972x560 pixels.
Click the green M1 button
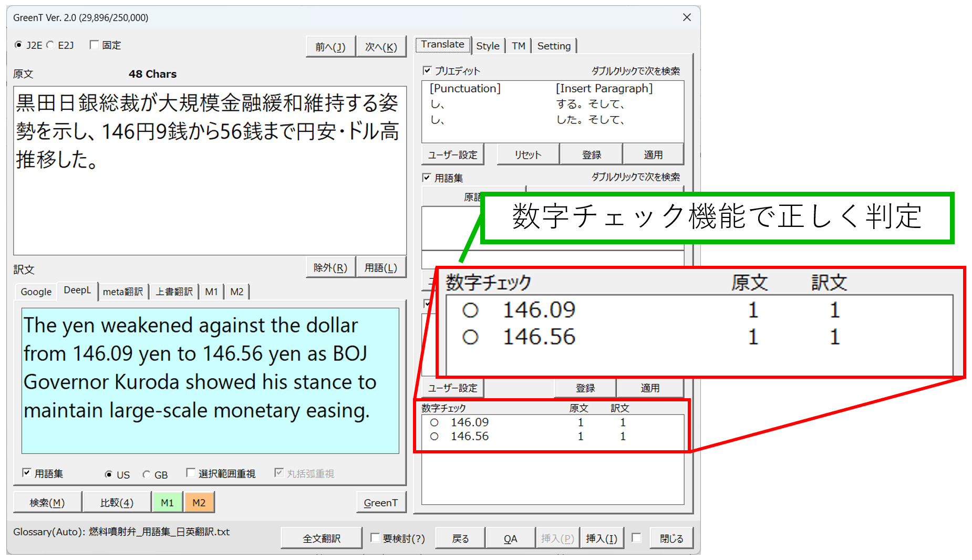167,503
